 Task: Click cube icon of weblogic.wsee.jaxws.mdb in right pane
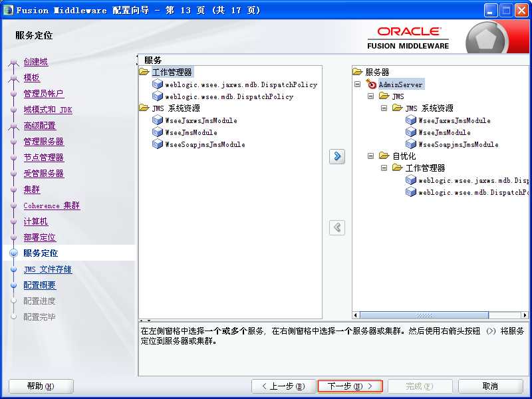[411, 180]
